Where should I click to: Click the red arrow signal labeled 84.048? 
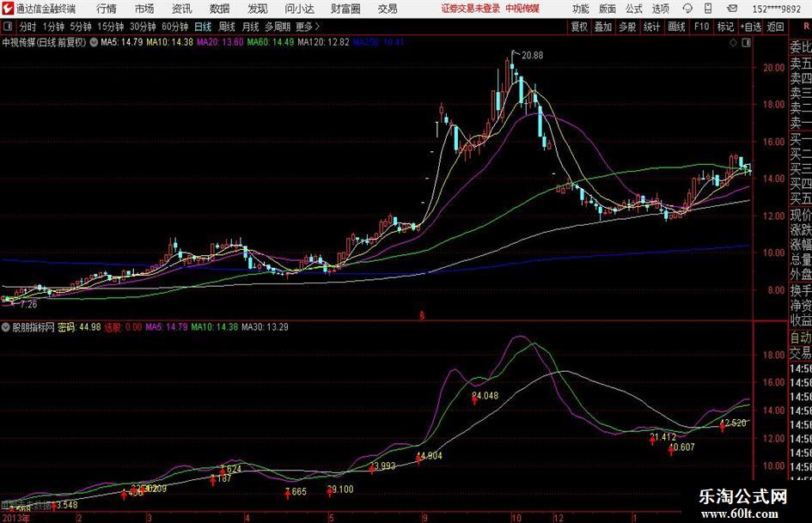[474, 399]
